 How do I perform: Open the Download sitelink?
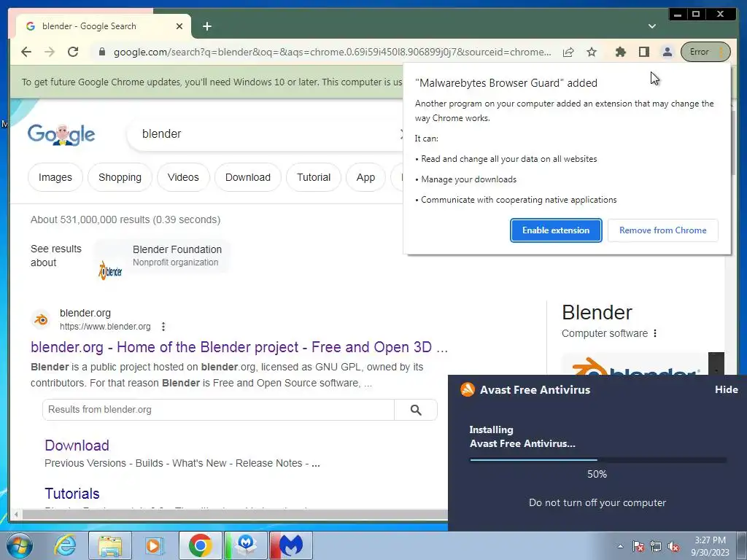[x=77, y=446]
